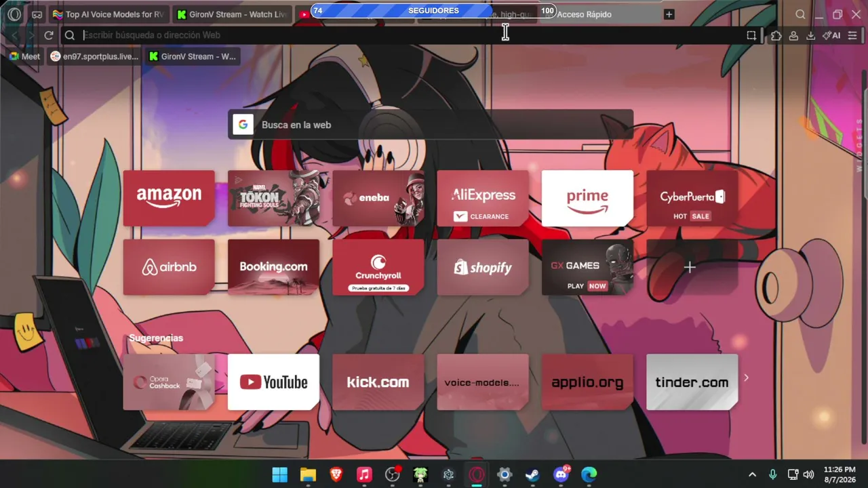
Task: Open the Eneba speed dial
Action: click(378, 198)
